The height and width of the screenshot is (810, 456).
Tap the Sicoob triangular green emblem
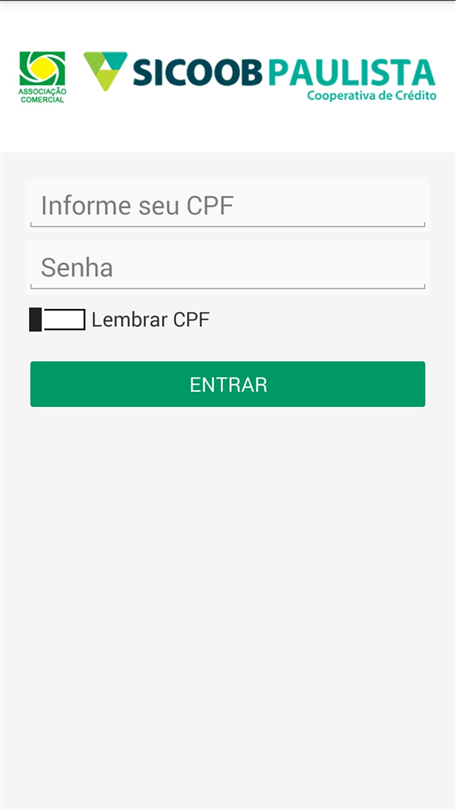(x=105, y=71)
